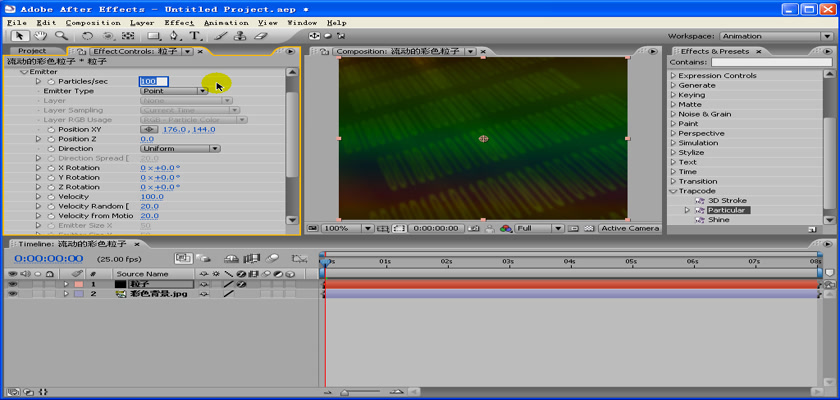840x400 pixels.
Task: Click the Velocity value 100.0
Action: [152, 197]
